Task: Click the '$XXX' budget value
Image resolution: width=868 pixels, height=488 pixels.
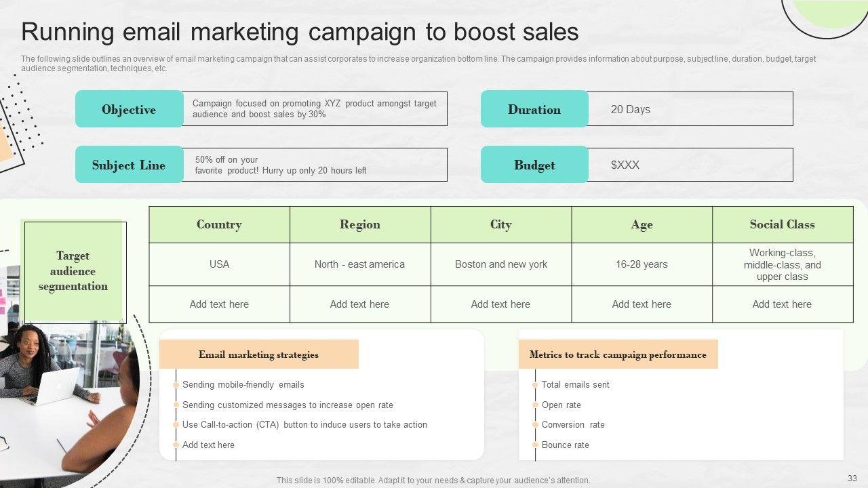Action: tap(625, 165)
